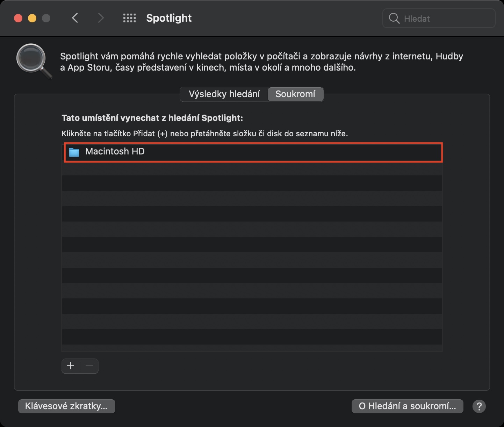Click the Spotlight magnifying glass icon
504x427 pixels.
pyautogui.click(x=34, y=61)
